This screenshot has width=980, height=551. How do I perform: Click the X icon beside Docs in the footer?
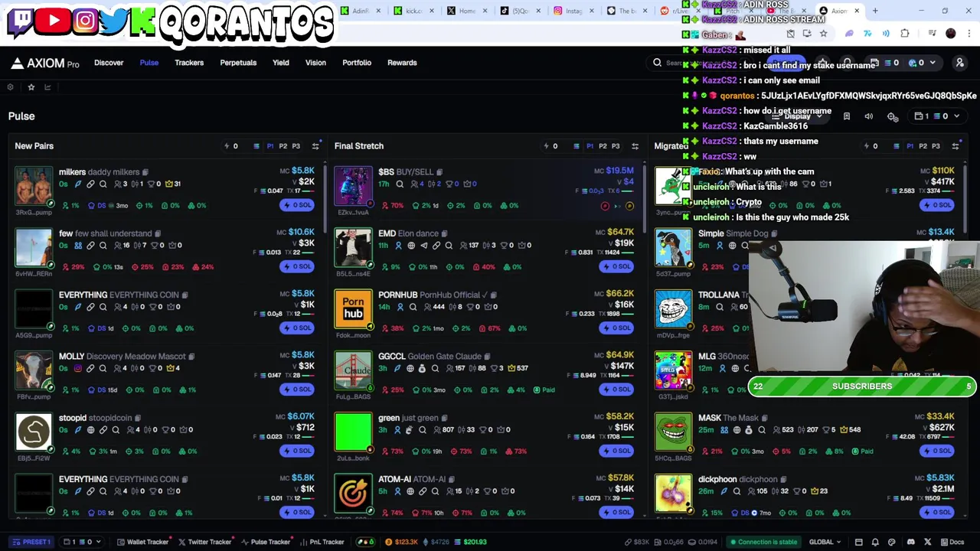tap(927, 542)
